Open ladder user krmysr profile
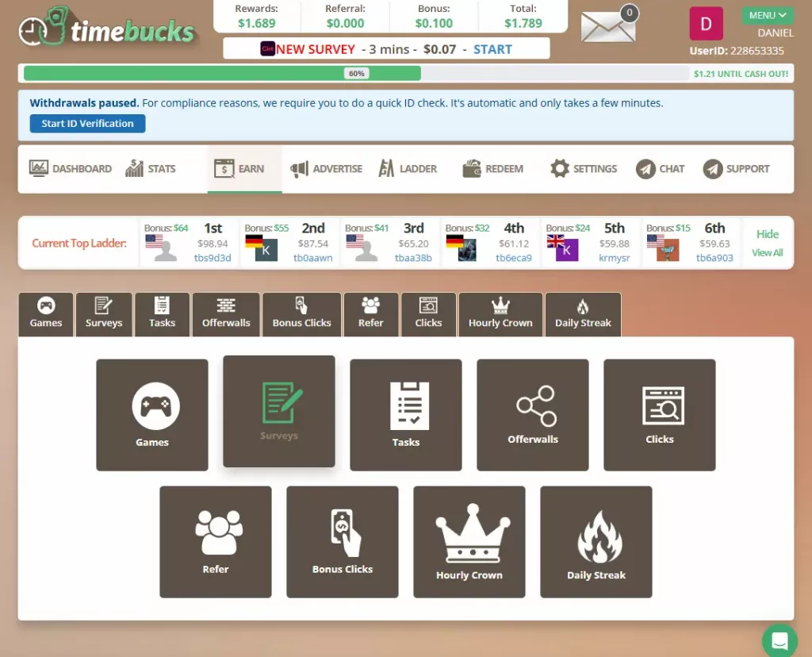 tap(615, 258)
